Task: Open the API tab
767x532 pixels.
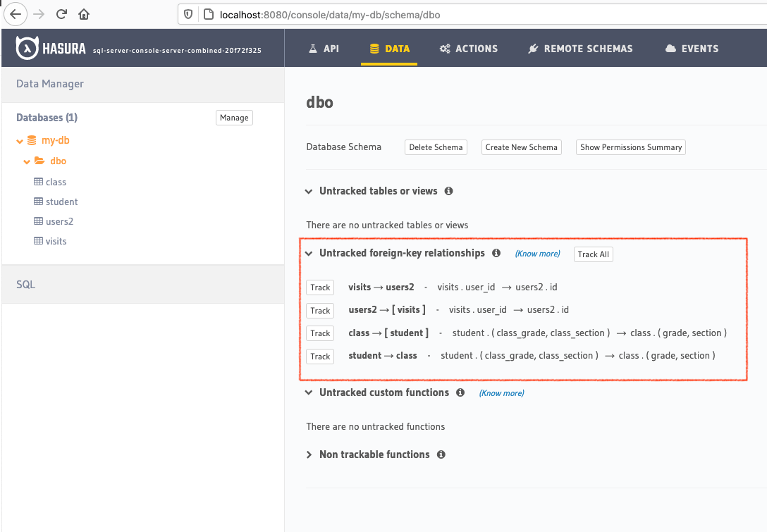Action: pos(324,49)
